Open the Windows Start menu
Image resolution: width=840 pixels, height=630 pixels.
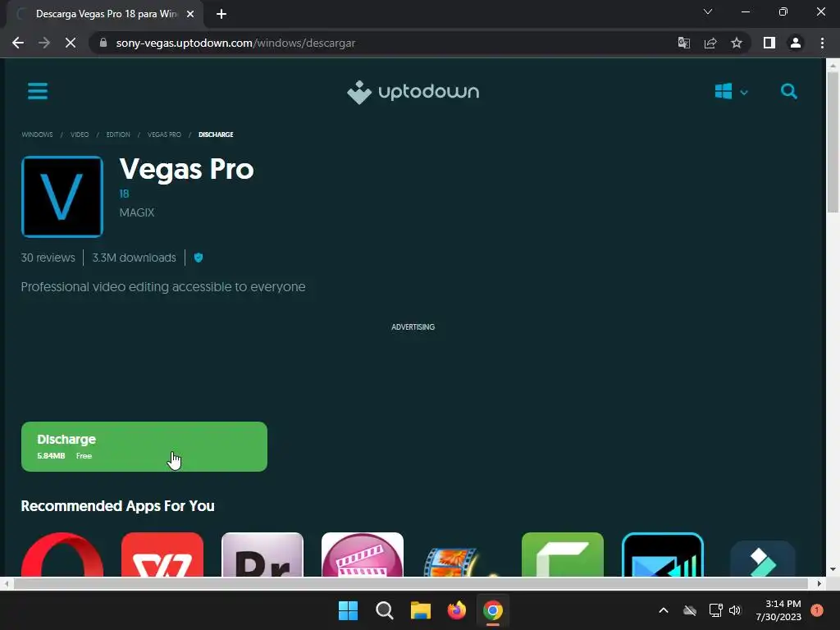(348, 610)
